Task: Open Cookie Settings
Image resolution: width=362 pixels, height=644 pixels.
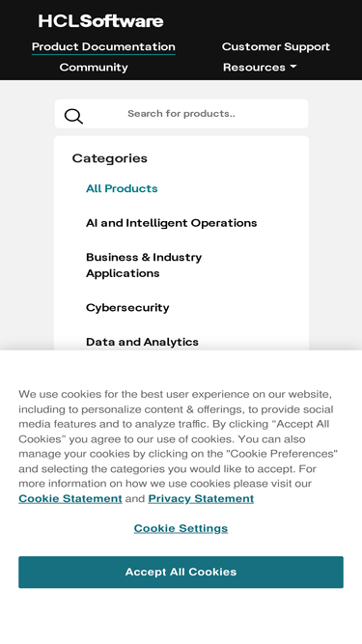Action: pos(181,528)
